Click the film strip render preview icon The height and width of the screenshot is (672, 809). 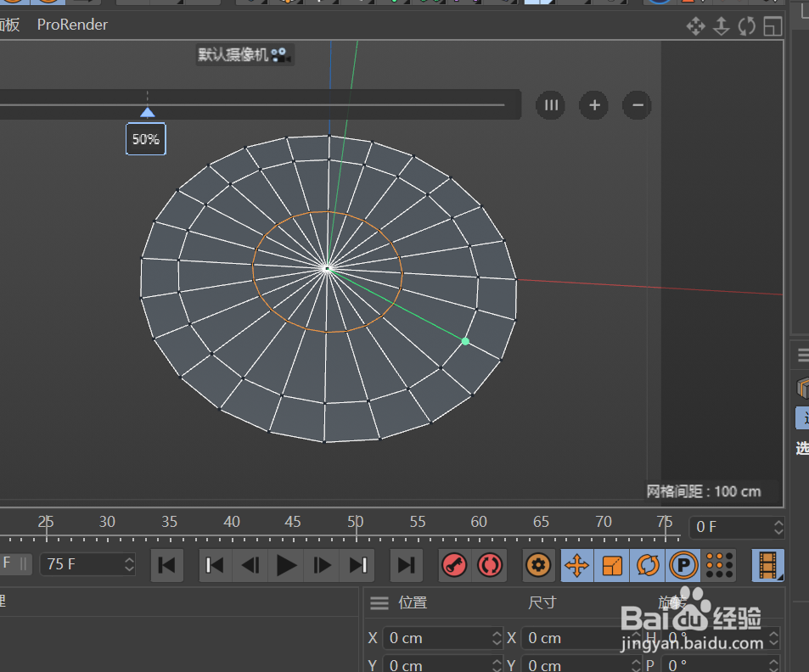(x=768, y=565)
